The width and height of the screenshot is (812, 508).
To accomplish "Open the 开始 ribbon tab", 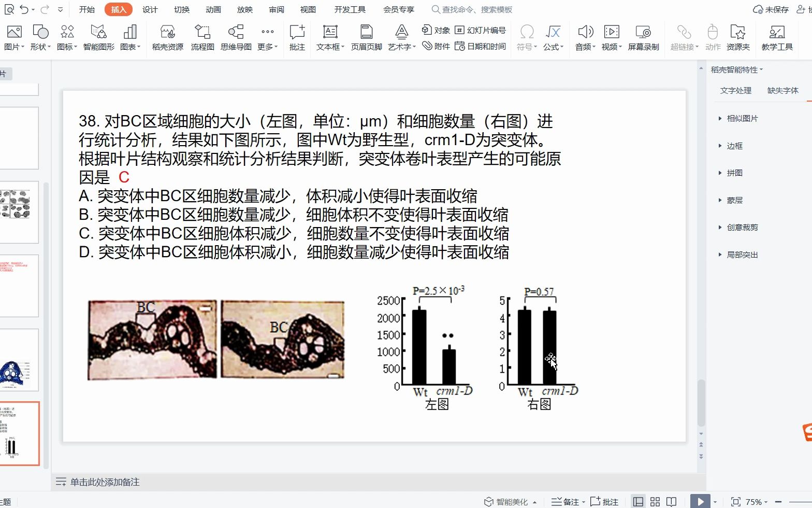I will pos(87,9).
